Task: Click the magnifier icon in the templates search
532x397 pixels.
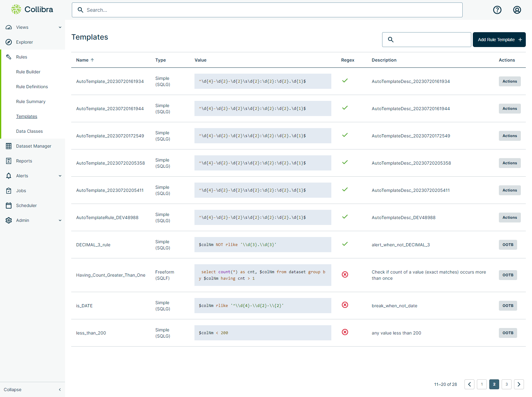Action: click(x=390, y=40)
